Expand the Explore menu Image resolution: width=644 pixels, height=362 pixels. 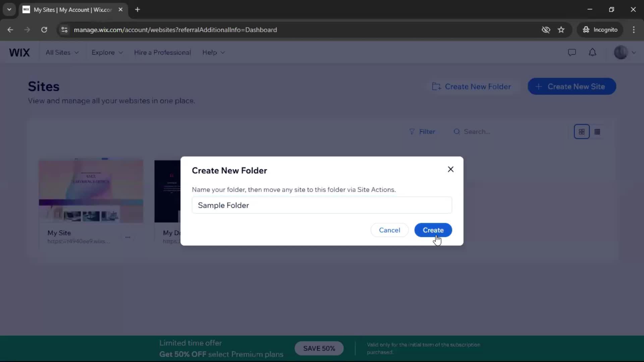point(107,53)
